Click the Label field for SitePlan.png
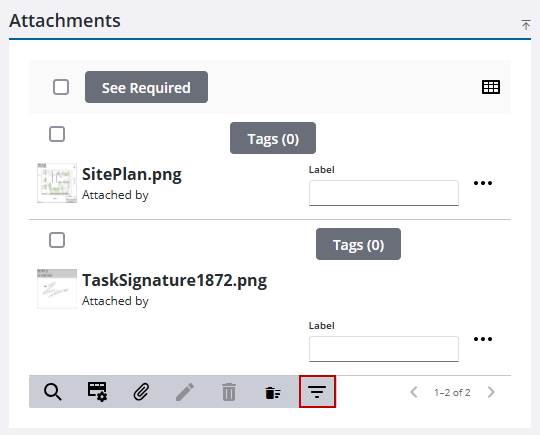Viewport: 540px width, 435px height. pyautogui.click(x=384, y=193)
